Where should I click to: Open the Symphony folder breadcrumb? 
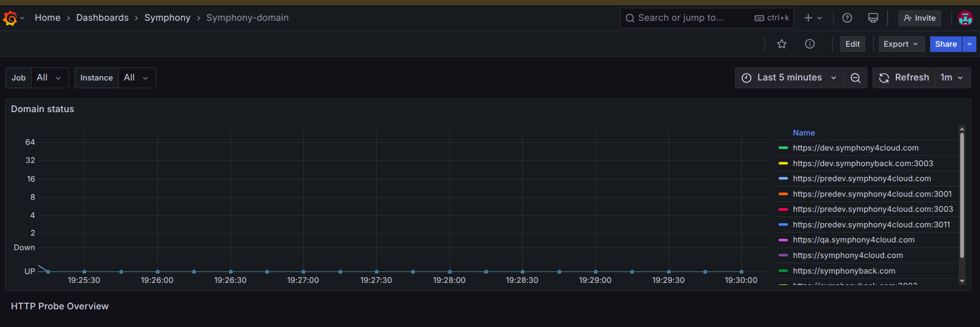point(167,18)
